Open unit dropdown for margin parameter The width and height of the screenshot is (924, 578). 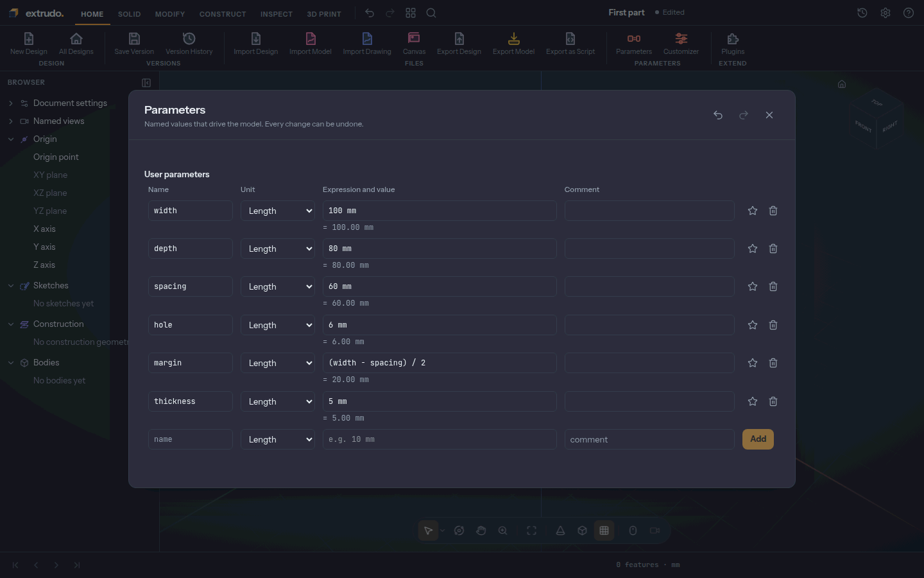point(278,363)
